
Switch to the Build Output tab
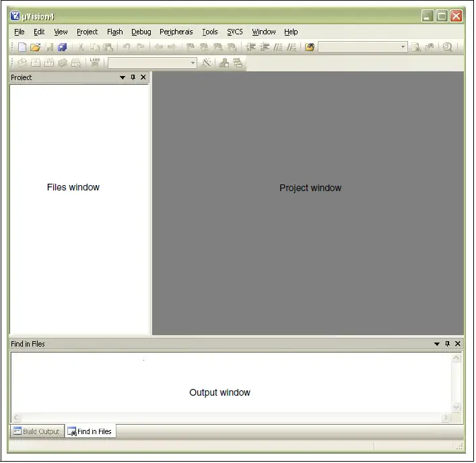37,432
